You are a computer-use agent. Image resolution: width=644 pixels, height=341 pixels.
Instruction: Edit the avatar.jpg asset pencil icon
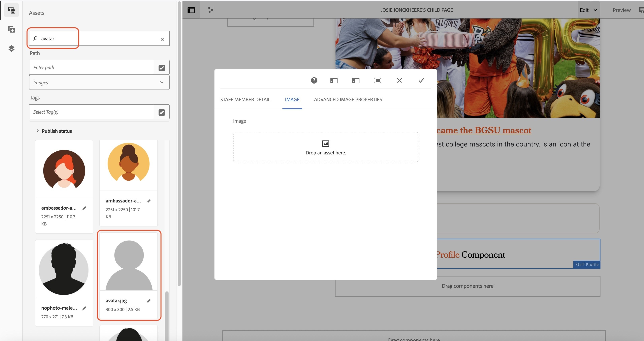[149, 301]
